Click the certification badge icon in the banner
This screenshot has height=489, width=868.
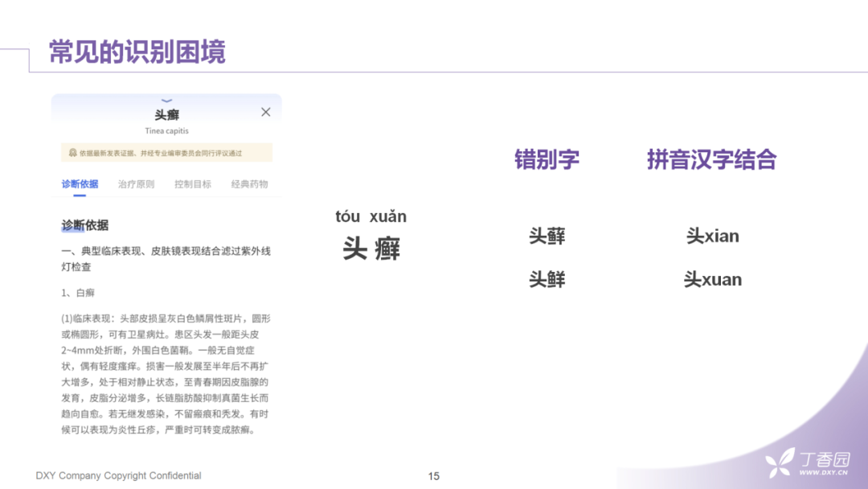(x=72, y=153)
